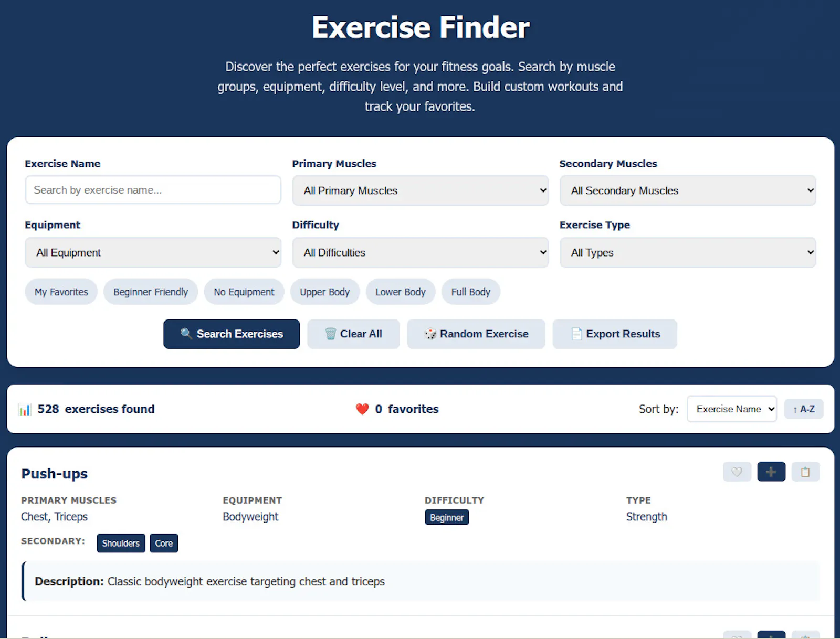Add Push-ups to workout with plus icon
Image resolution: width=840 pixels, height=639 pixels.
tap(771, 472)
